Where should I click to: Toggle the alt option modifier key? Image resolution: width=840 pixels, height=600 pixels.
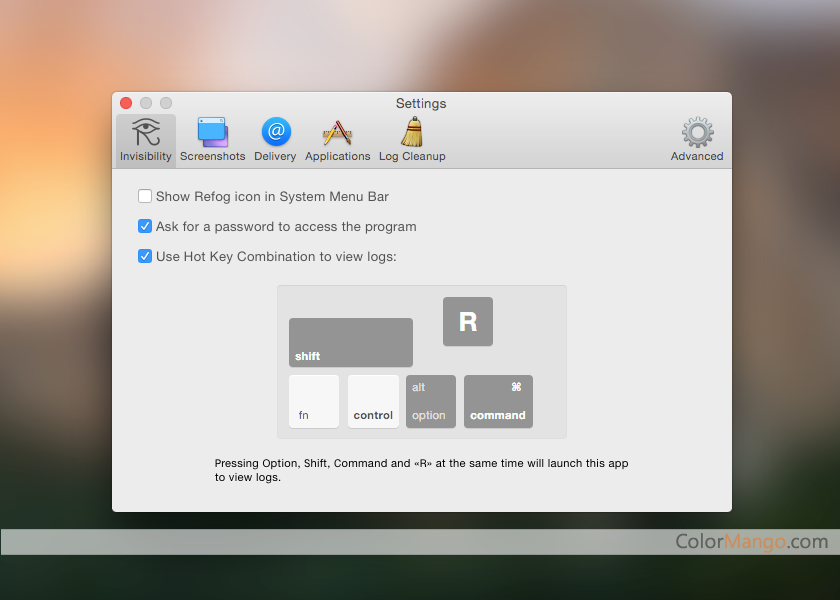pyautogui.click(x=430, y=401)
